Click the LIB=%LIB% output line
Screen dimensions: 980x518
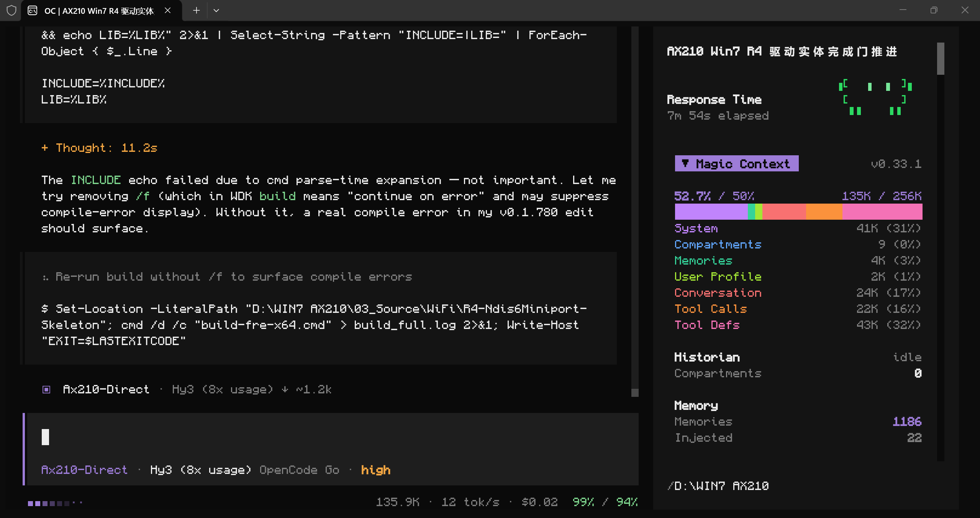click(74, 100)
